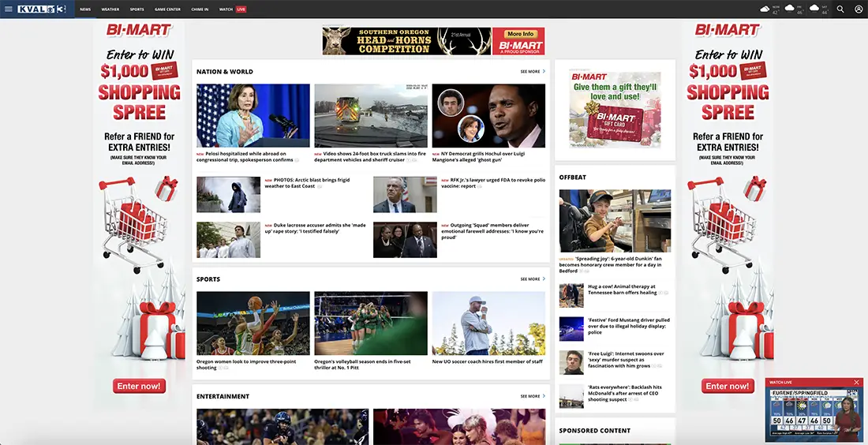
Task: Open RFK Jr. lawyer polio vaccine headline
Action: tap(492, 183)
